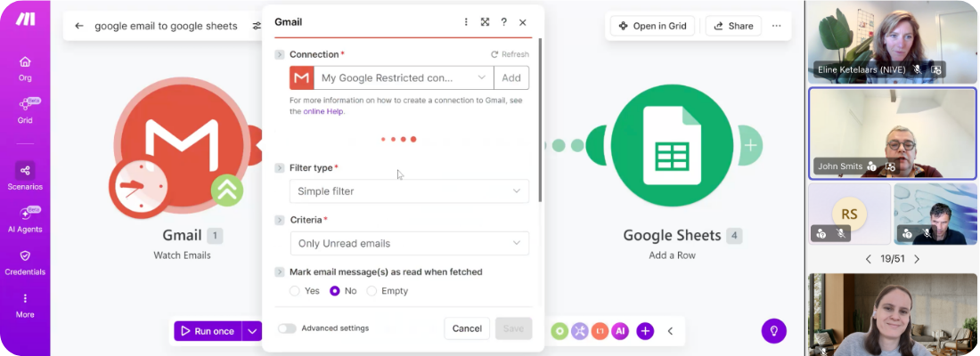Expand the Filter type field arrow
This screenshot has width=980, height=356.
coord(280,168)
